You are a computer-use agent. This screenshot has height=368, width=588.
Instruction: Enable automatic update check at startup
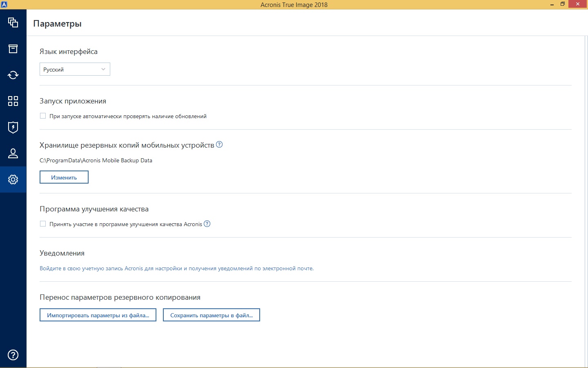click(43, 116)
